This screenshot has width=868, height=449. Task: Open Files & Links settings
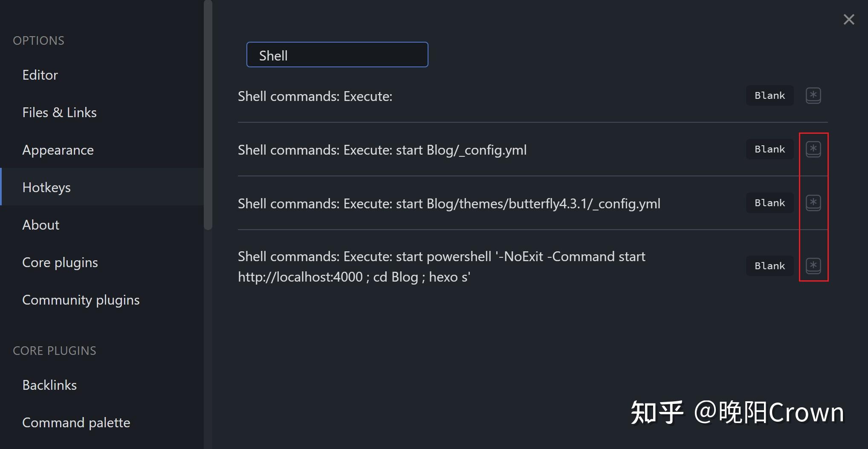click(59, 112)
